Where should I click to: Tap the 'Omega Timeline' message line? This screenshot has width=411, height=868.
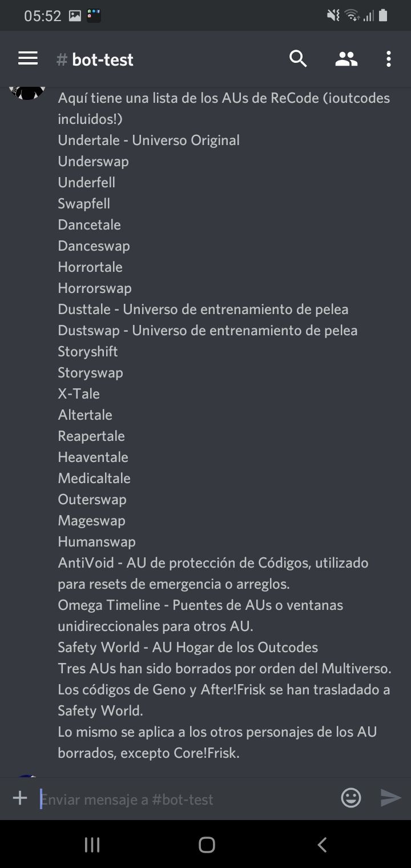pyautogui.click(x=200, y=615)
